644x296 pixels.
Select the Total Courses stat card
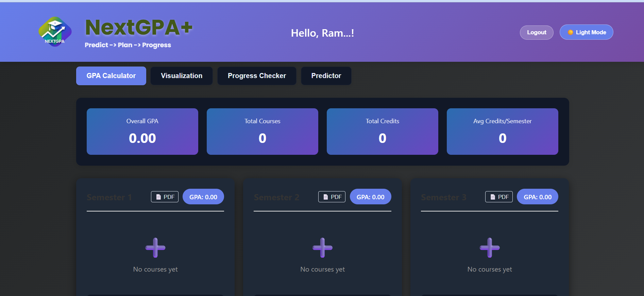[x=262, y=131]
